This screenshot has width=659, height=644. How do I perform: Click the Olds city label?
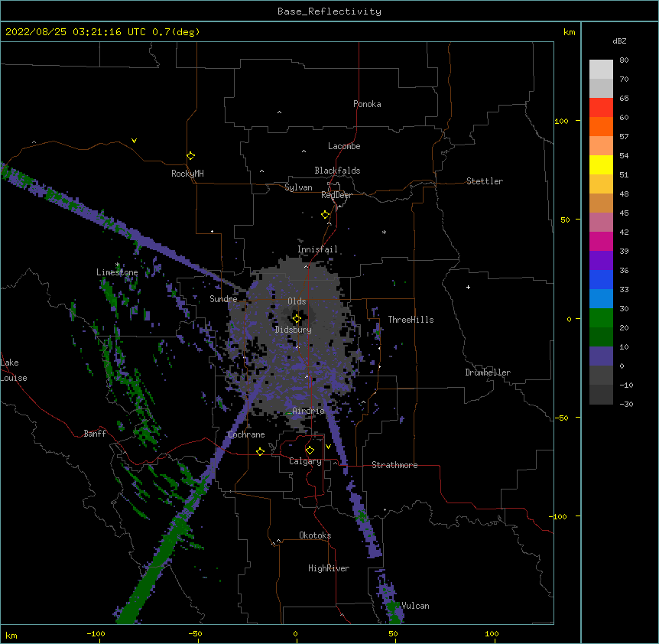tap(297, 301)
